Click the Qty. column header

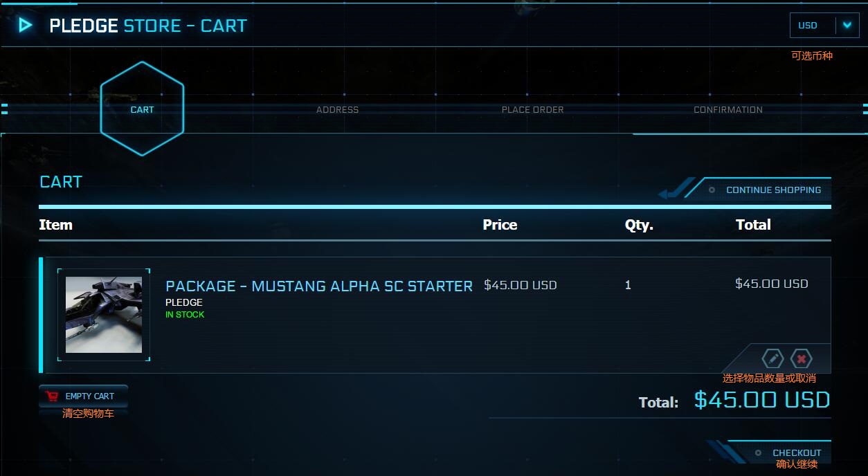pyautogui.click(x=639, y=225)
